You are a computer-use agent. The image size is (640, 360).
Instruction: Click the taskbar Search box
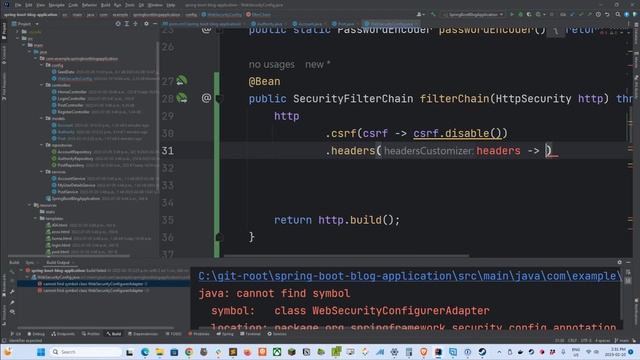click(86, 352)
